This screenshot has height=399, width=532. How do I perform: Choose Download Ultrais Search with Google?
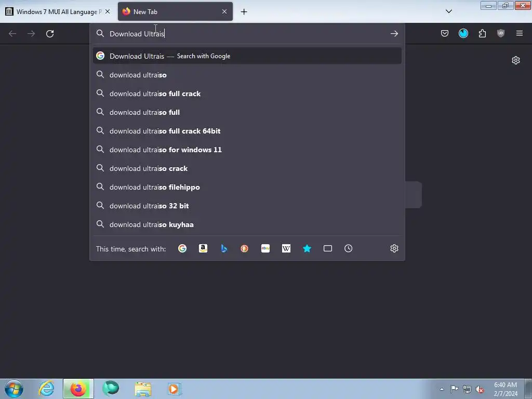pos(247,56)
